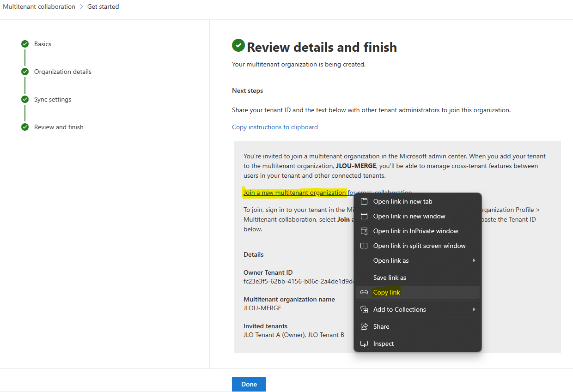Click the green checkmark beside Basics step
Screen dimensions: 573x392
25,44
